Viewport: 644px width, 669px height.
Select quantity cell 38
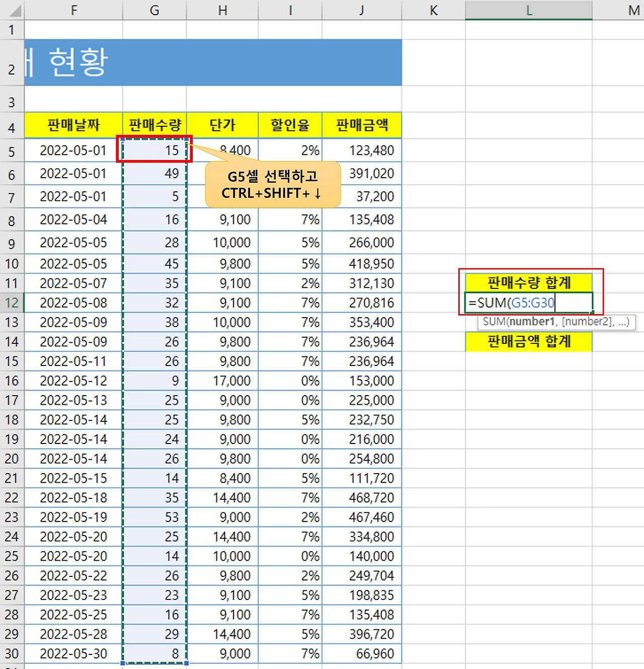tap(154, 322)
